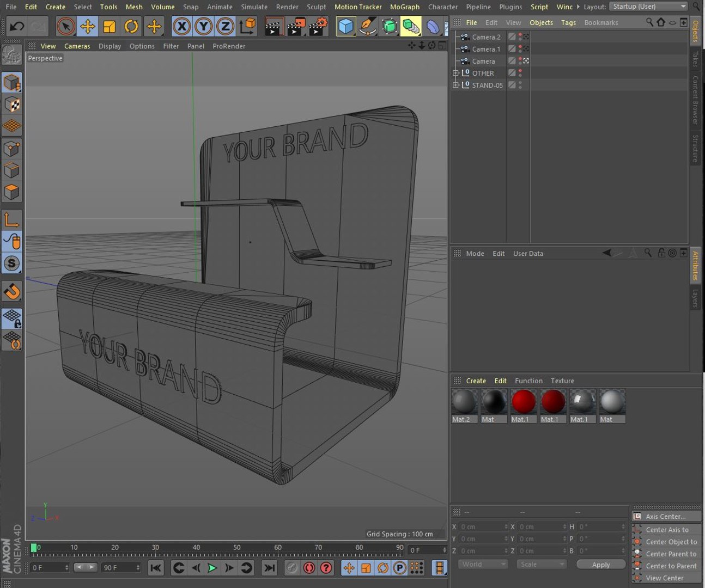Play the animation forward
Screen dimensions: 705x588
(x=212, y=568)
